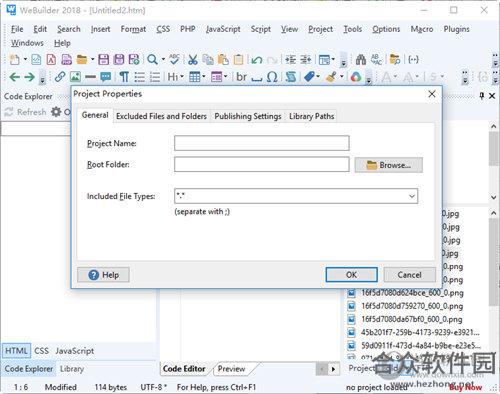Click the green back arrow

click(14, 77)
